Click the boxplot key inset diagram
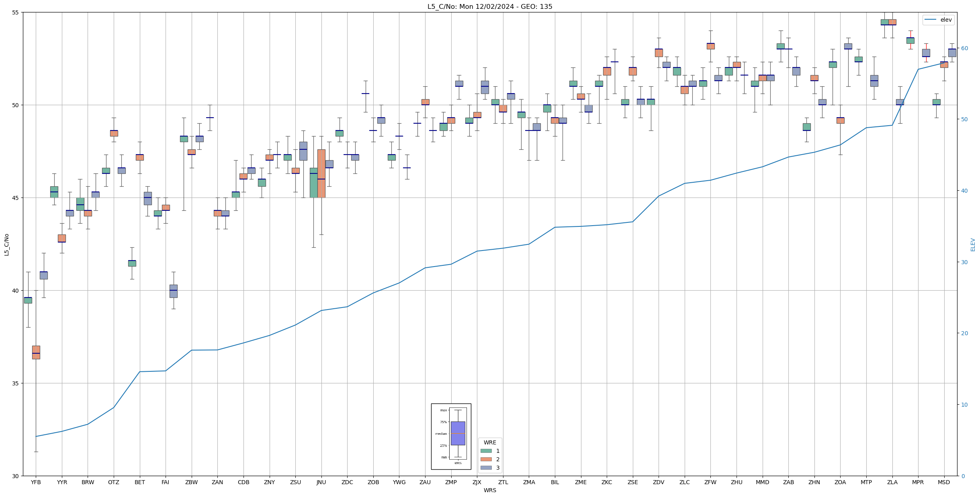Viewport: 980px width, 497px height. pyautogui.click(x=451, y=436)
